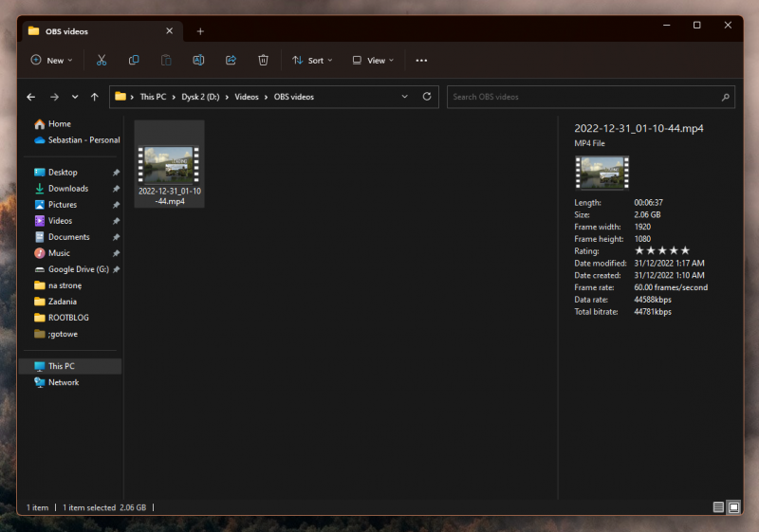Select the 2022-12-31_01-10-44.mp4 video file

coord(169,173)
